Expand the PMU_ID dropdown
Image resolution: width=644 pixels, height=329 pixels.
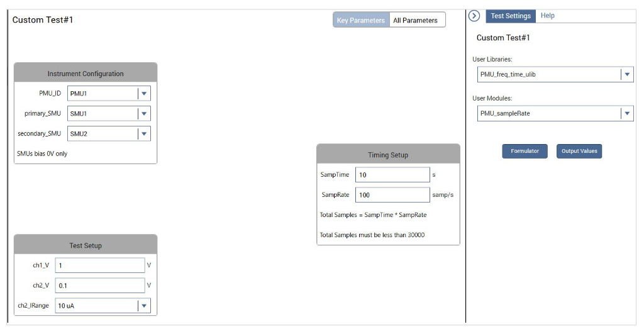[144, 94]
